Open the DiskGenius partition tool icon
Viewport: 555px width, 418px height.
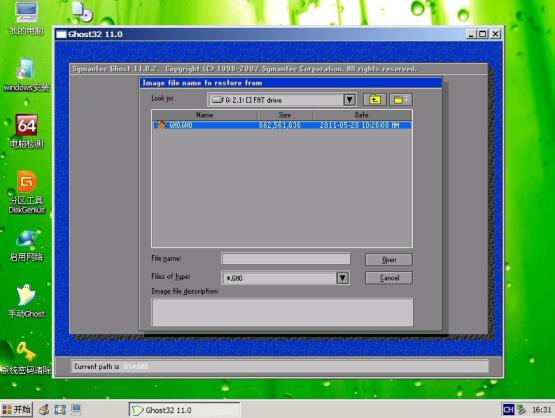(26, 192)
